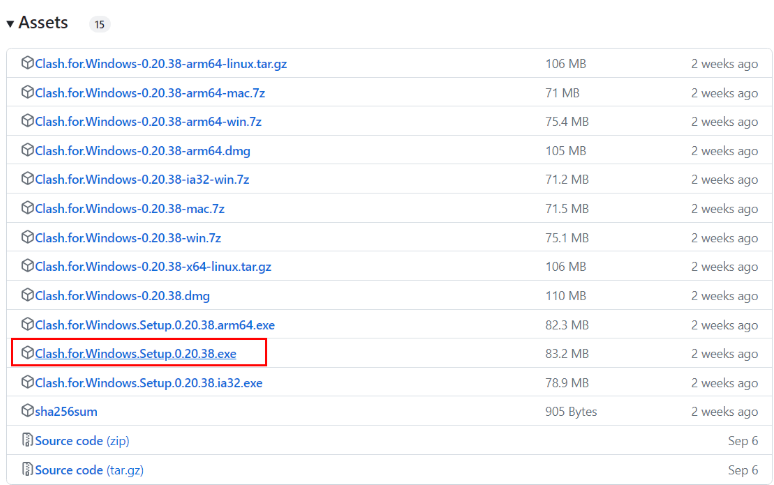Download Clash.for.Windows-0.20.38-arm64-linux.tar.gz
Image resolution: width=774 pixels, height=485 pixels.
pos(161,64)
